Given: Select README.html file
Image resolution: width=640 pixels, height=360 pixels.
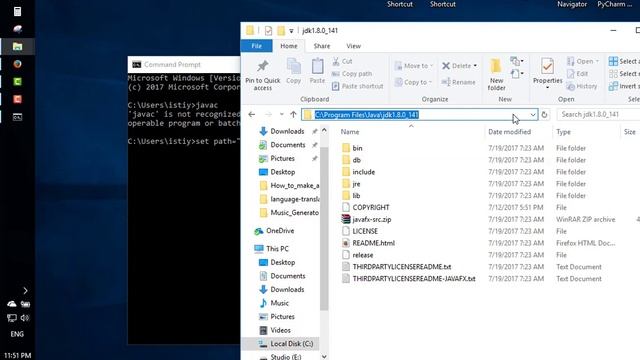Looking at the screenshot, I should click(x=373, y=243).
